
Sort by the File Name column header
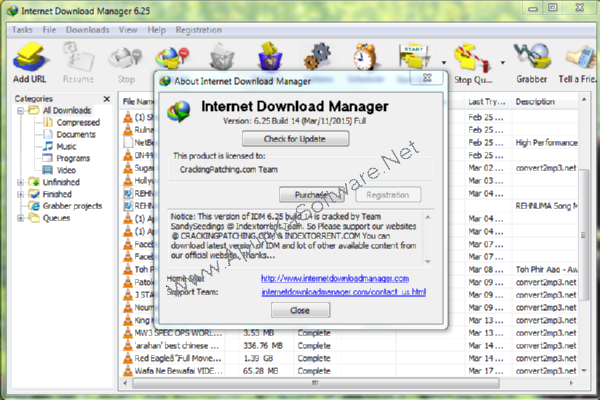pyautogui.click(x=138, y=102)
